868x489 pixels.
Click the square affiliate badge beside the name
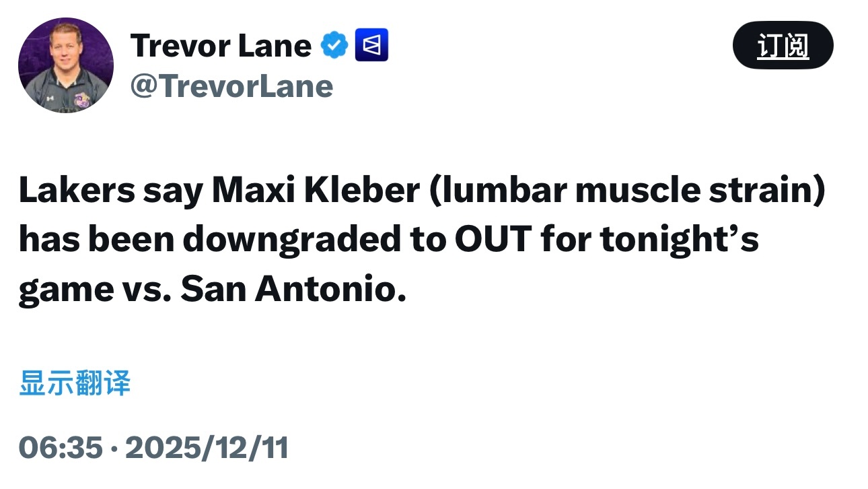click(x=371, y=46)
